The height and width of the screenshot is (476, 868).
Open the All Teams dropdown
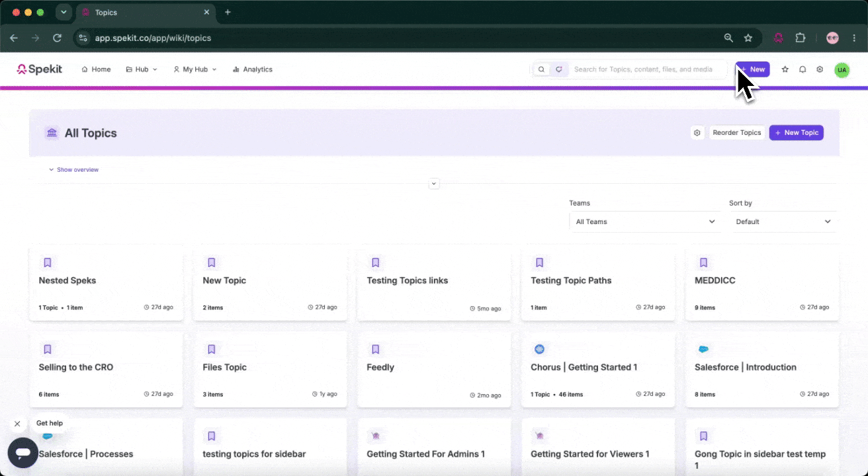point(645,221)
